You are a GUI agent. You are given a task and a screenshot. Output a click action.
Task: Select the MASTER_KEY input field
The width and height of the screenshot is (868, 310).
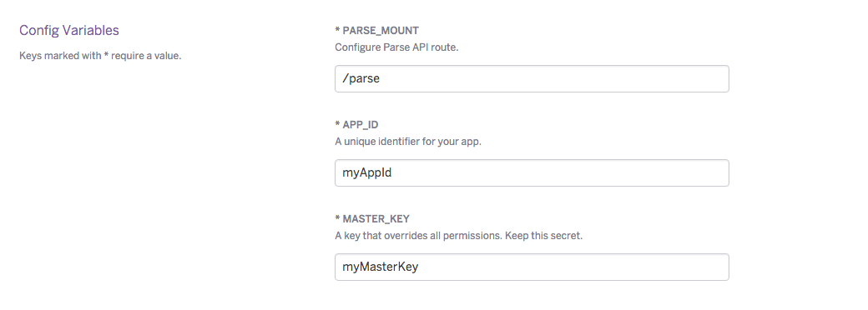tap(532, 267)
